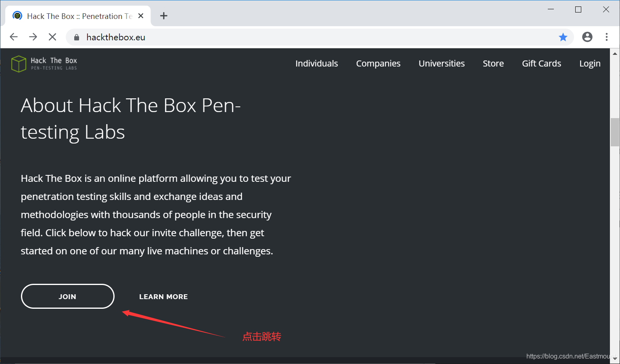Screen dimensions: 620x364
Task: Click the browser back arrow
Action: [14, 37]
